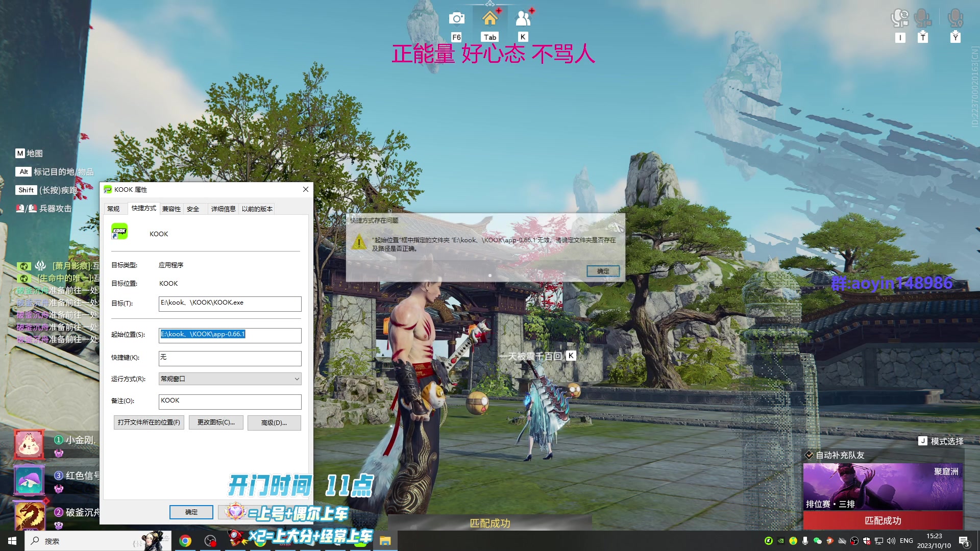Click the OBS tray icon

[854, 541]
